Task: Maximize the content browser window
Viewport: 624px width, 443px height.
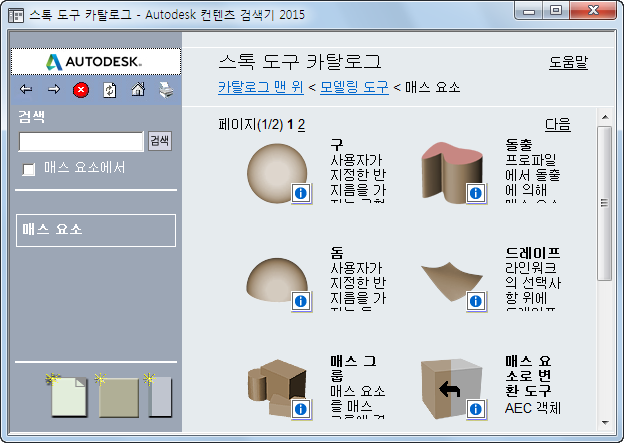Action: pyautogui.click(x=556, y=11)
